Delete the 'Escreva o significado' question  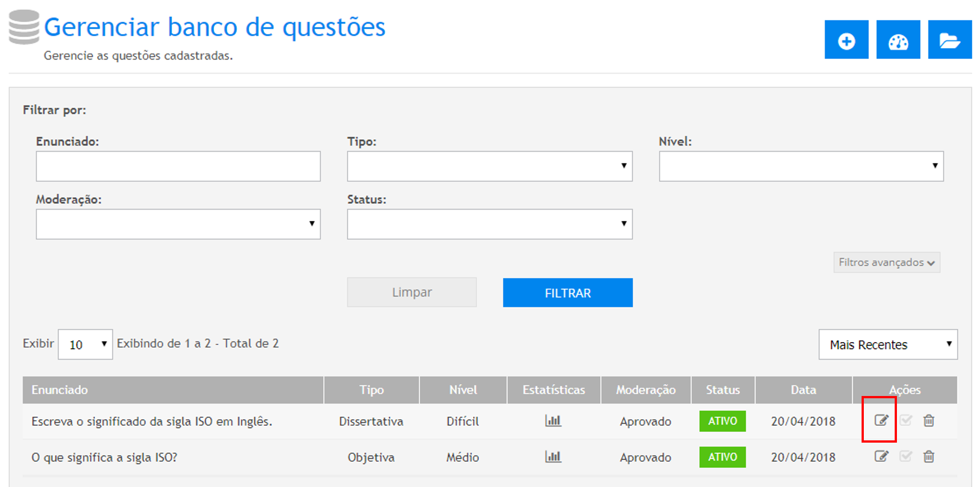tap(929, 420)
